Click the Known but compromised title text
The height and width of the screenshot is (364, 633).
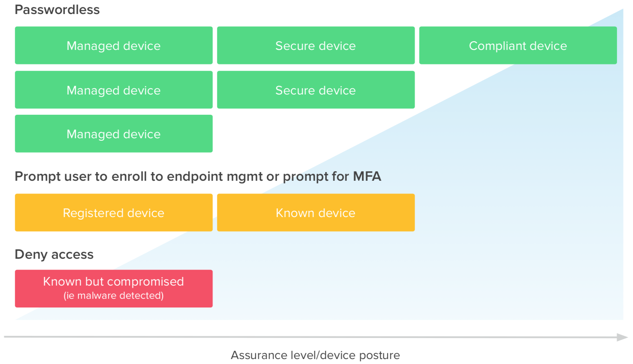tap(113, 281)
